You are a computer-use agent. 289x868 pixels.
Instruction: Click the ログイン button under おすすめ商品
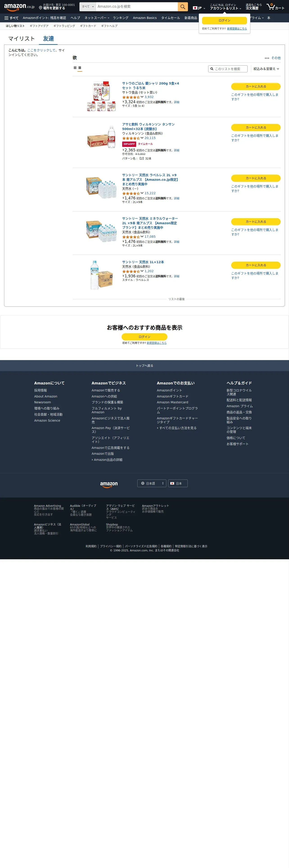click(144, 337)
